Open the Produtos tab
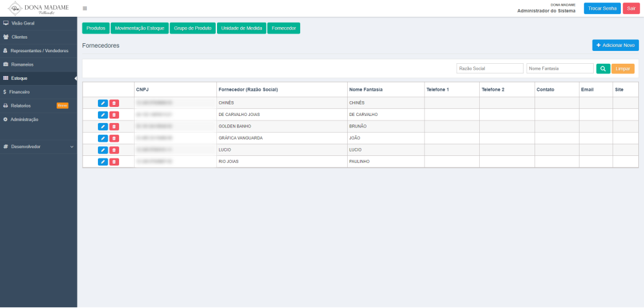 point(96,28)
